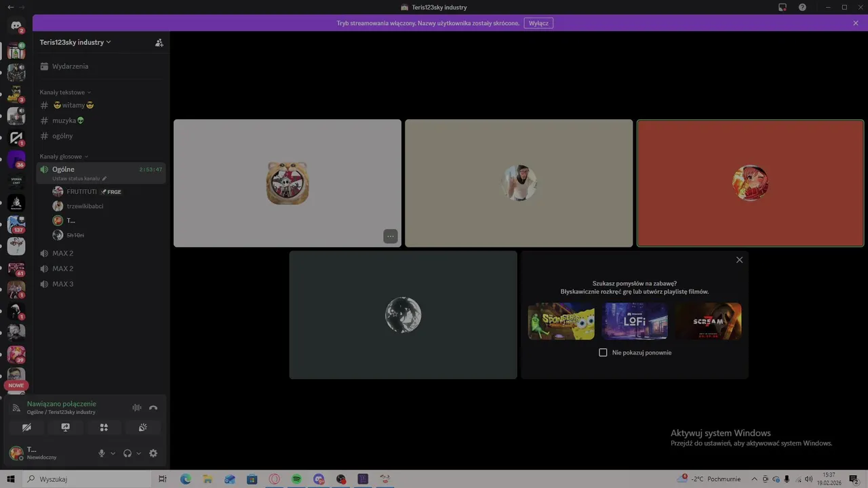Viewport: 868px width, 488px height.
Task: Click the Wyłącz button in streamer banner
Action: (x=538, y=23)
